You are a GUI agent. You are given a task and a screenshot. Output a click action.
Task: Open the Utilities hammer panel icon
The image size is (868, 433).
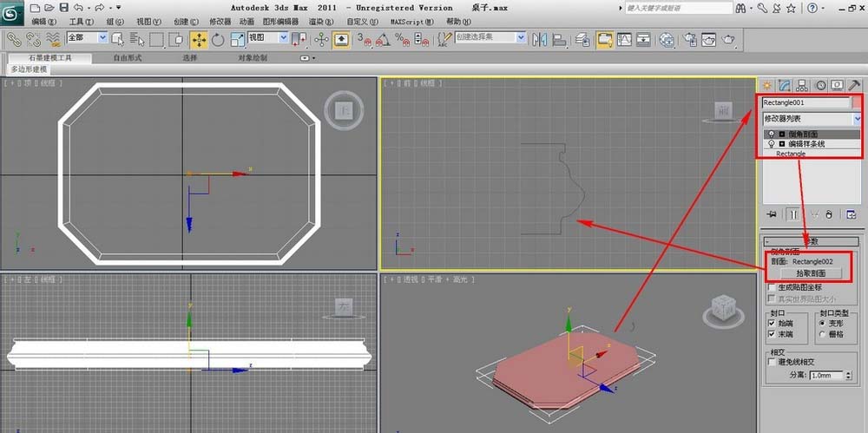pos(855,85)
